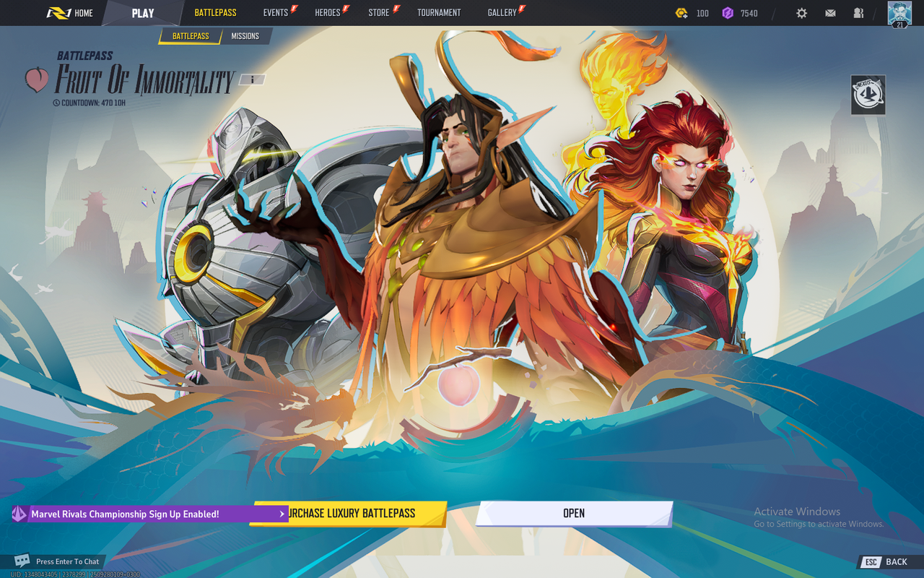Click the chat bubble icon
The height and width of the screenshot is (578, 924).
click(x=22, y=561)
